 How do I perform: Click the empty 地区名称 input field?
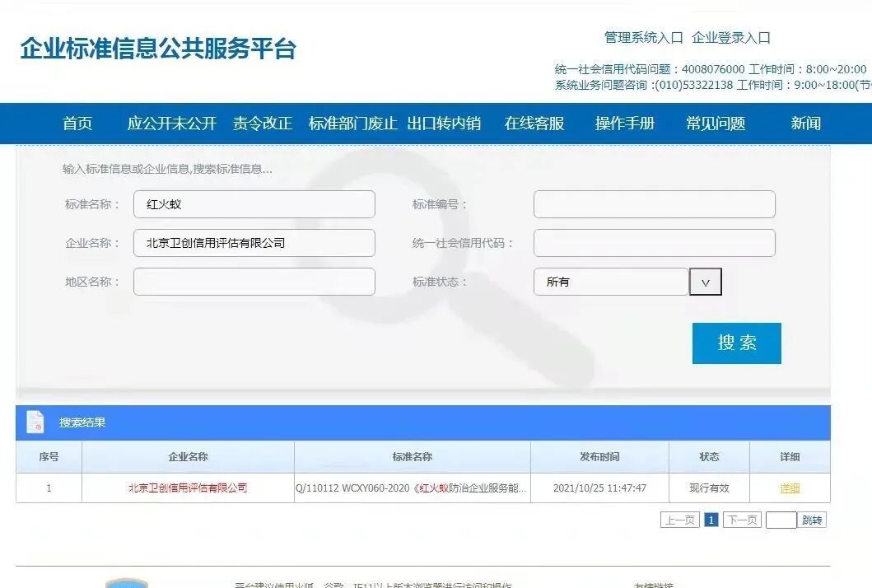tap(254, 282)
